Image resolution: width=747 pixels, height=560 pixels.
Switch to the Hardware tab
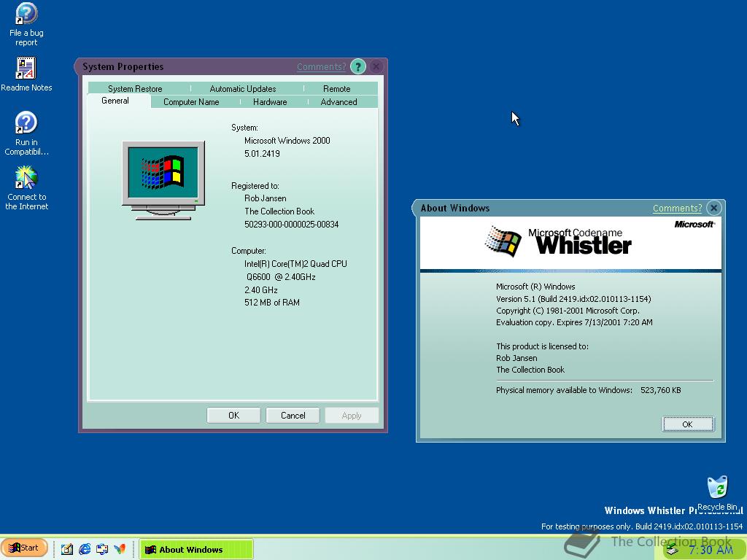click(x=270, y=102)
